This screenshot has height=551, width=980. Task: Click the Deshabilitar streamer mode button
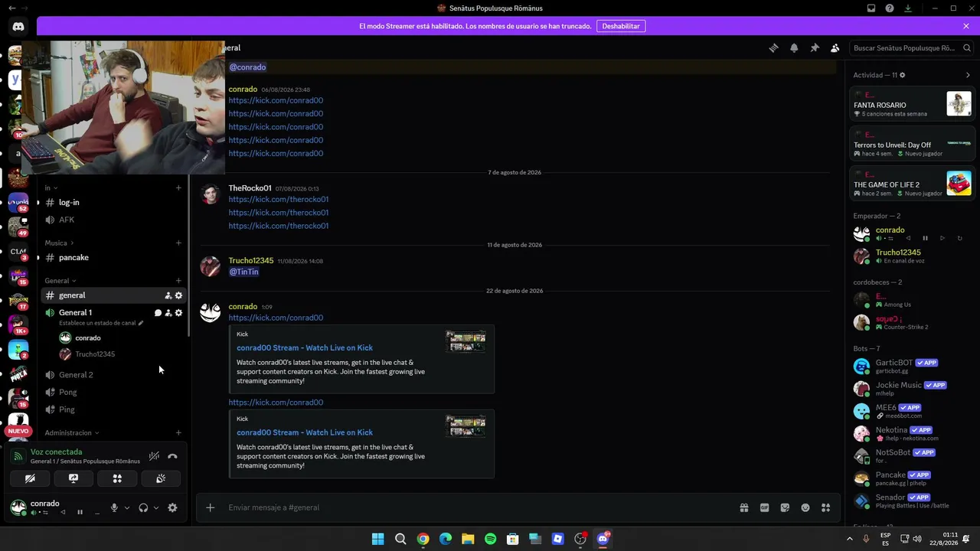(621, 26)
